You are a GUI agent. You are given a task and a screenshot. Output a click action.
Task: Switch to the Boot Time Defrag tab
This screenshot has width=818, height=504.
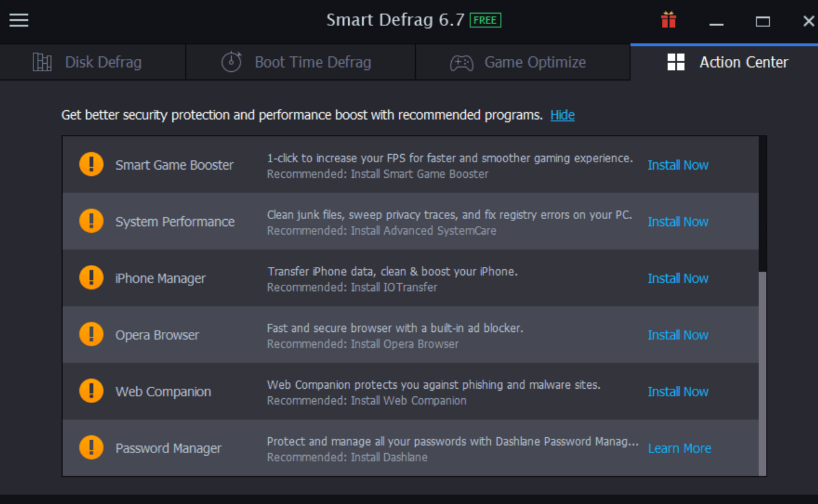coord(312,62)
